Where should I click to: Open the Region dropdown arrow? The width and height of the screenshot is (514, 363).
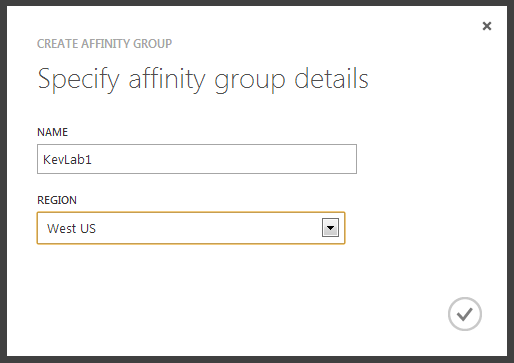[330, 228]
